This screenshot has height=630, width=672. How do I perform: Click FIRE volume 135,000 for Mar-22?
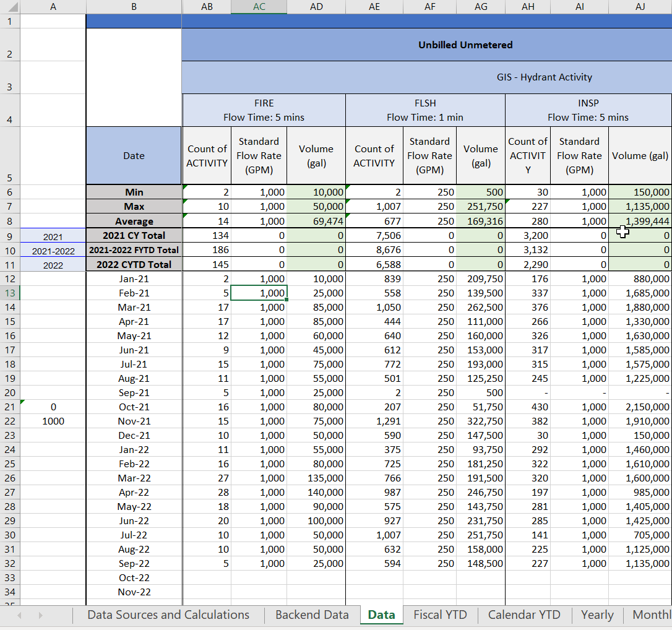click(316, 478)
